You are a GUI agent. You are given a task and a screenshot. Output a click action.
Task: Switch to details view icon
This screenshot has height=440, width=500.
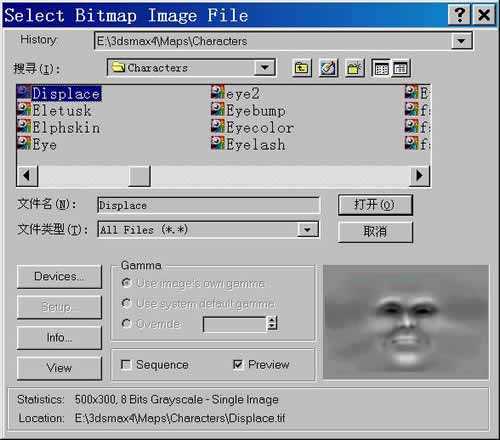coord(400,68)
